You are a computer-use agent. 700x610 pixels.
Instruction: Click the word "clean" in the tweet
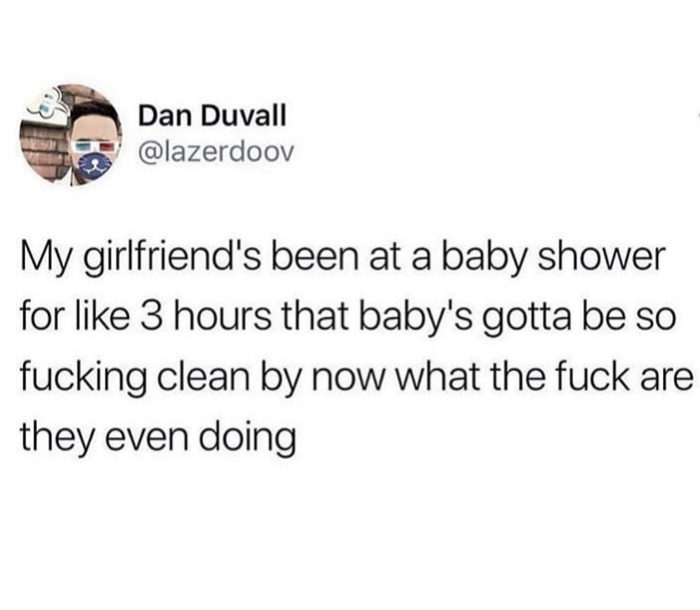[x=204, y=377]
